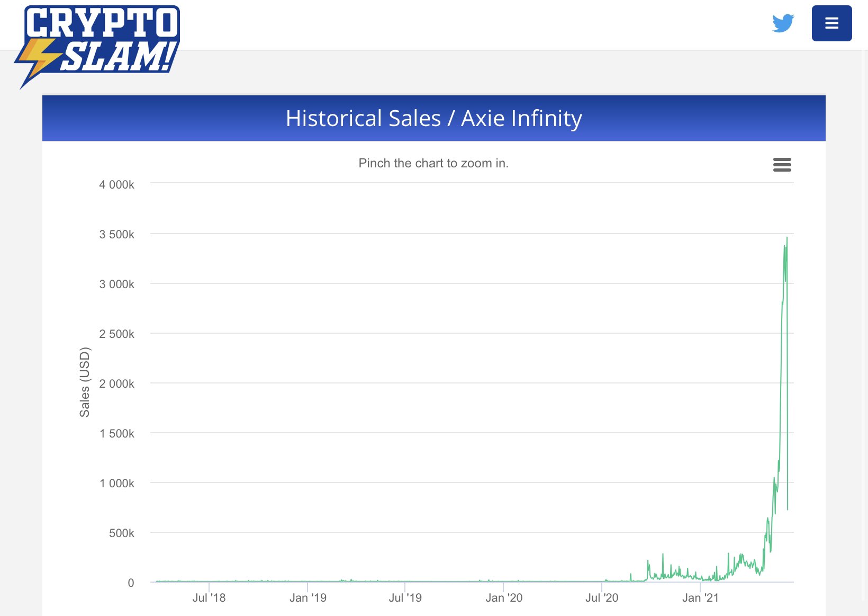The height and width of the screenshot is (616, 868).
Task: Click the Twitter share icon top right
Action: coord(783,23)
